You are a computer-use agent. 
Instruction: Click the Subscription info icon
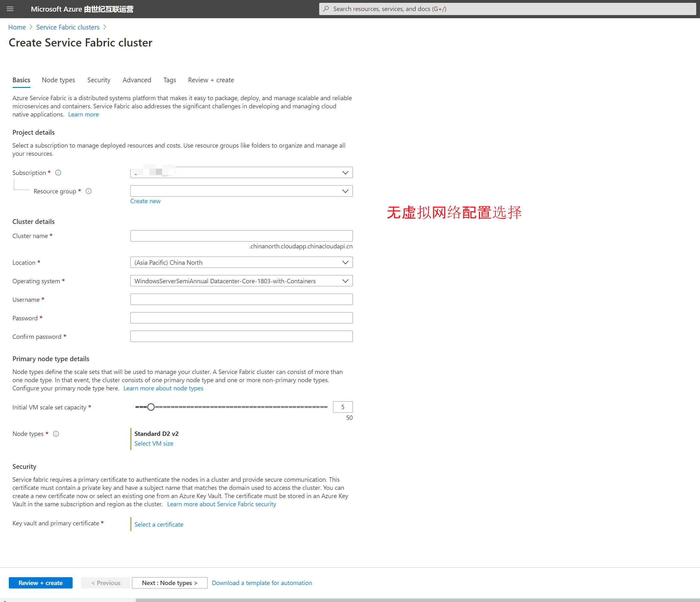point(58,172)
